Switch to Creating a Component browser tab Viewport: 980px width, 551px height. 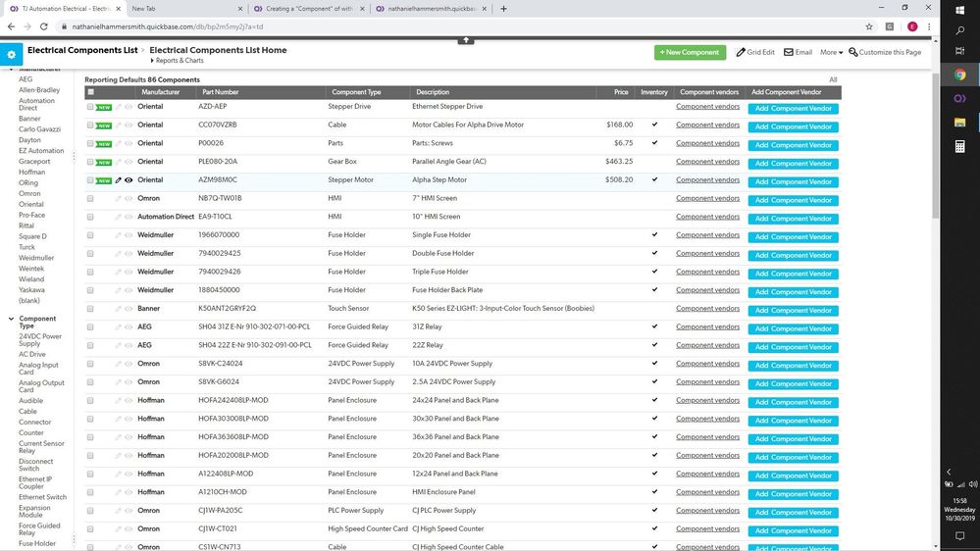[x=309, y=9]
